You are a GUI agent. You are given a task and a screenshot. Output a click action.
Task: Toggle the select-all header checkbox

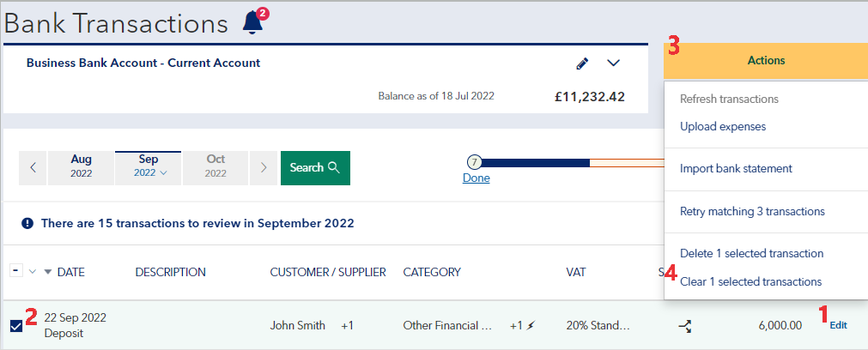pos(16,271)
